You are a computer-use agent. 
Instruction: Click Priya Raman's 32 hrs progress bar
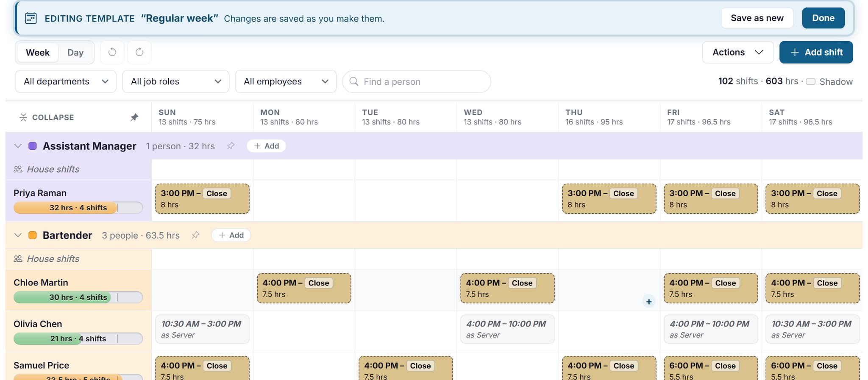pyautogui.click(x=78, y=207)
